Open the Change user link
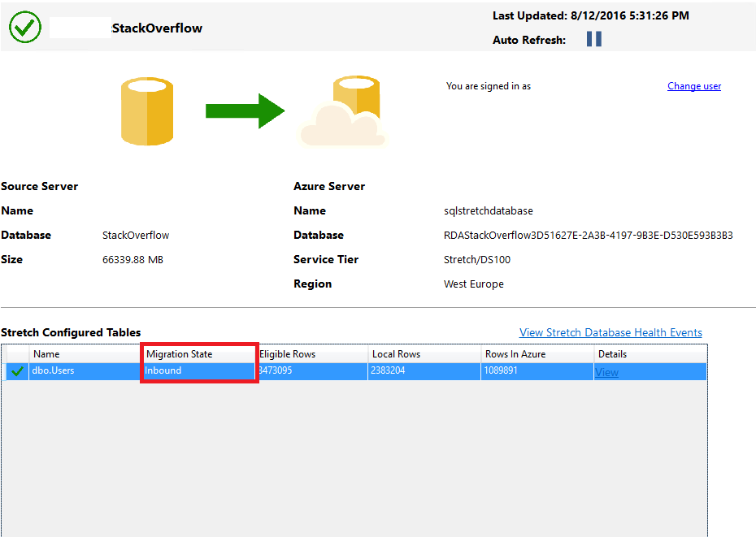 (694, 86)
